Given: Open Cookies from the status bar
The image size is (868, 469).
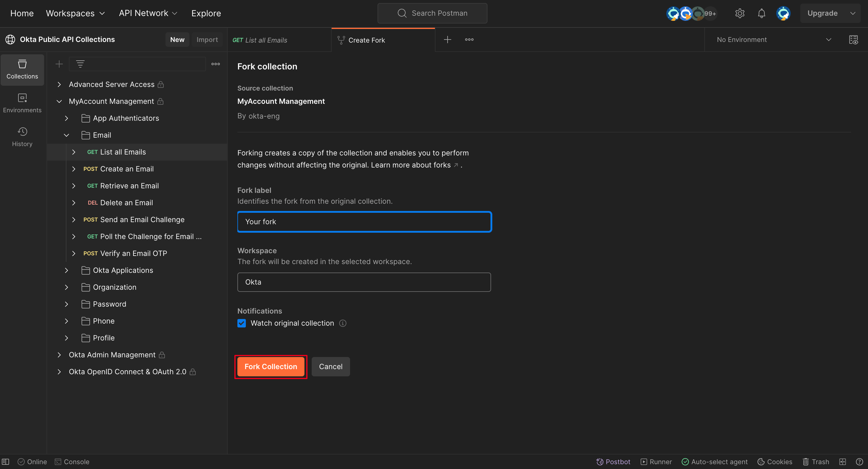Looking at the screenshot, I should pos(775,461).
